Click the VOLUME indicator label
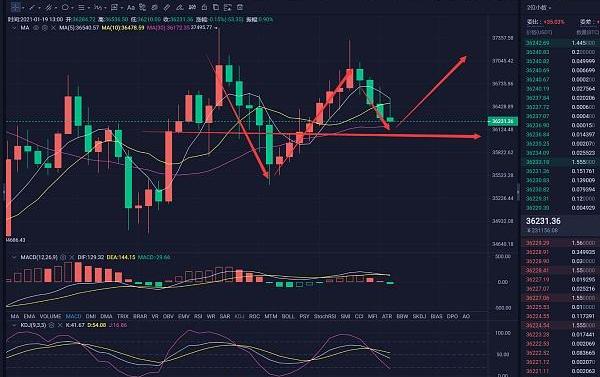Viewport: 600px width, 377px height. pos(50,316)
